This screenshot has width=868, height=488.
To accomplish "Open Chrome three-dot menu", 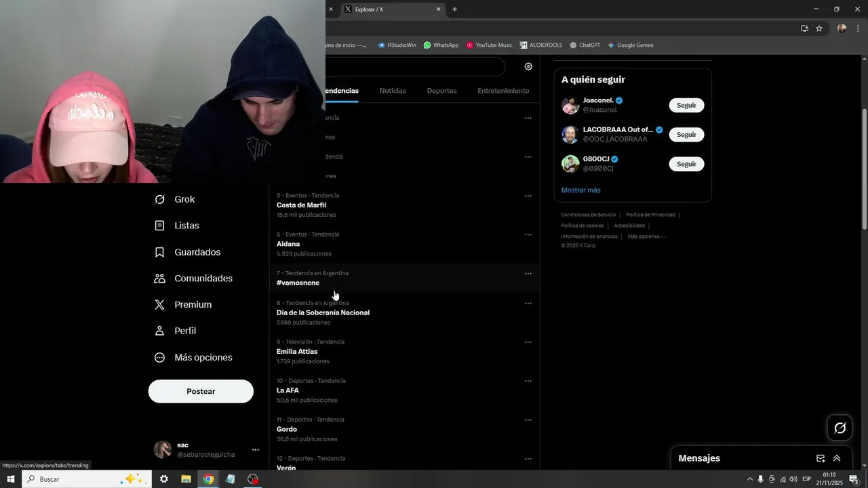I will coord(858,28).
